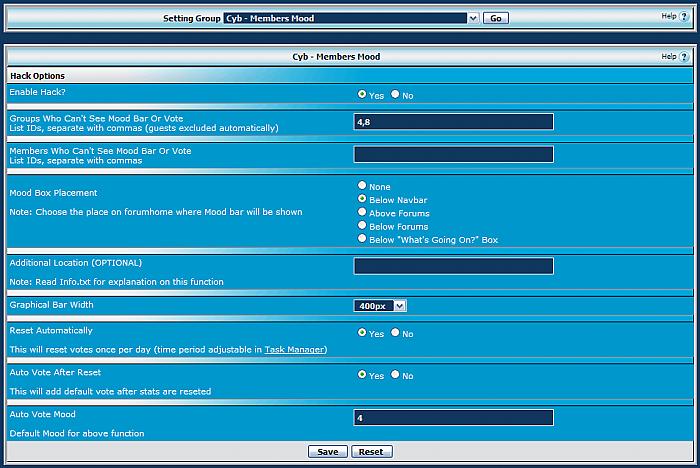
Task: Open the Task Manager link
Action: coord(294,350)
